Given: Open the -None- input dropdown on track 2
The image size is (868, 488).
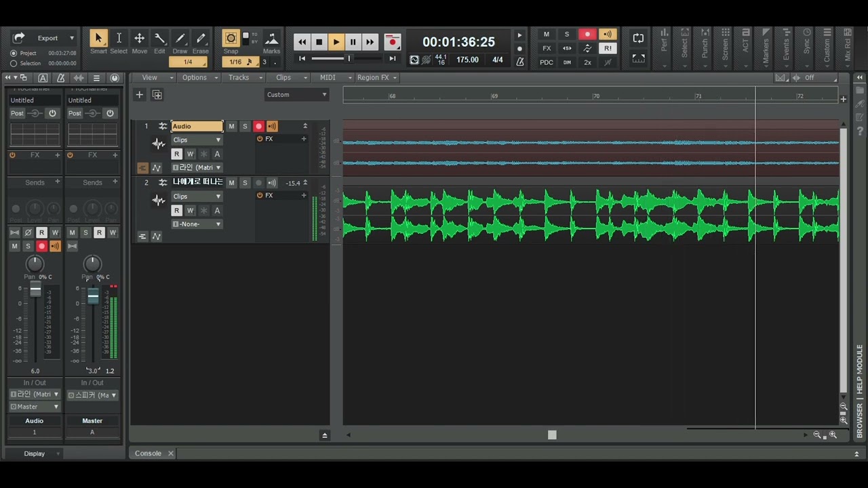Looking at the screenshot, I should click(197, 224).
